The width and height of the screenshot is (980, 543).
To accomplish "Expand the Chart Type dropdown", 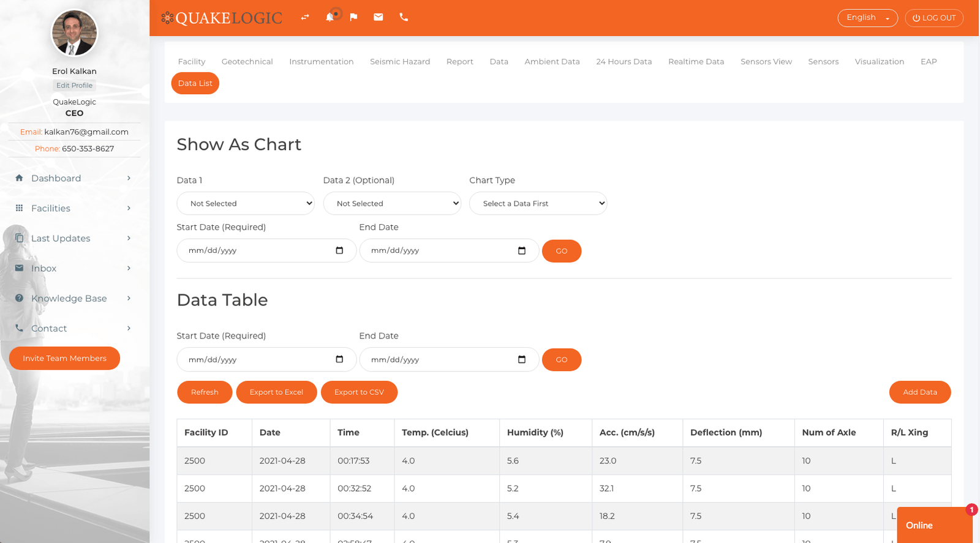I will 538,203.
